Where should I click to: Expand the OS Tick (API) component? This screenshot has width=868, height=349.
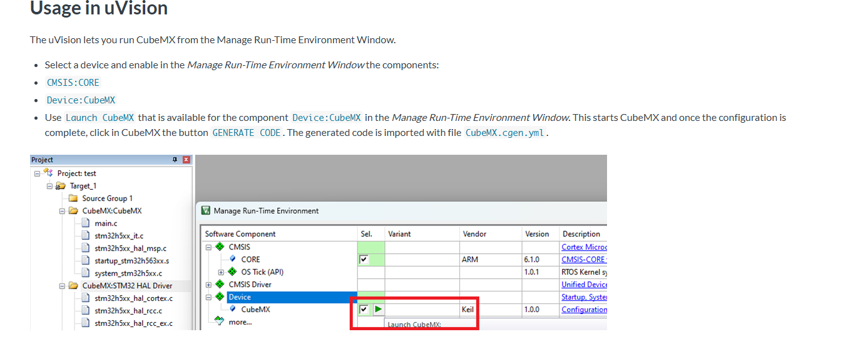tap(221, 272)
